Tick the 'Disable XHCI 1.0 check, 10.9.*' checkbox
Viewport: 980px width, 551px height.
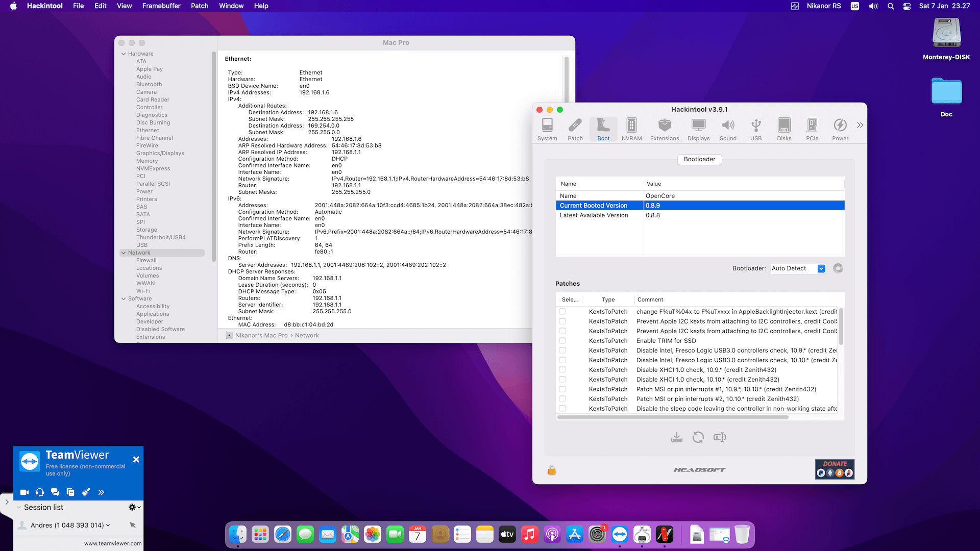[x=562, y=370]
